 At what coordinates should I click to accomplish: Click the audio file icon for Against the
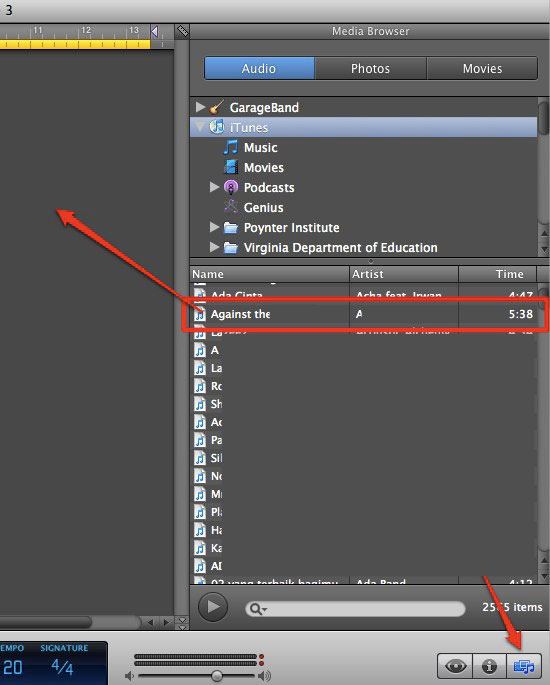coord(200,314)
